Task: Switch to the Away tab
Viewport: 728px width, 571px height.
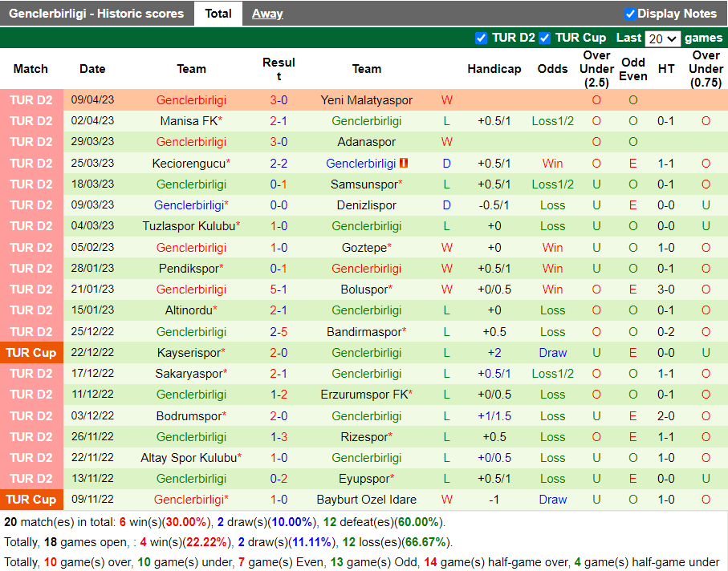Action: tap(267, 13)
